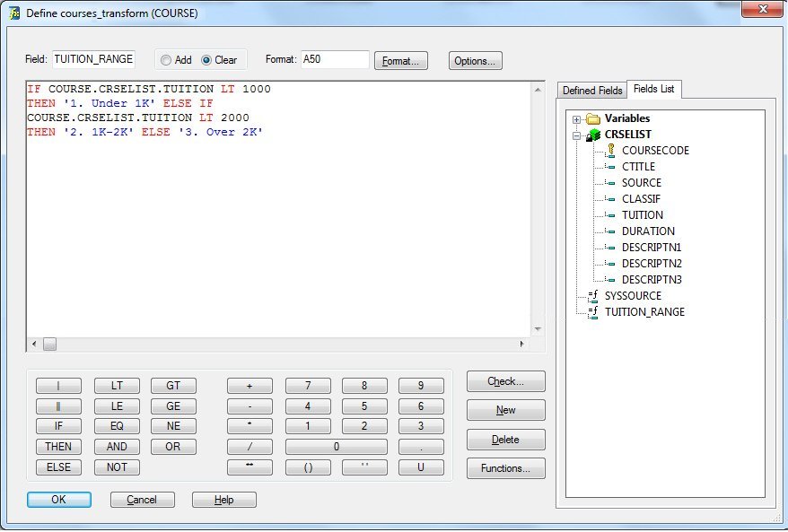
Task: Open the Options... button
Action: tap(475, 61)
